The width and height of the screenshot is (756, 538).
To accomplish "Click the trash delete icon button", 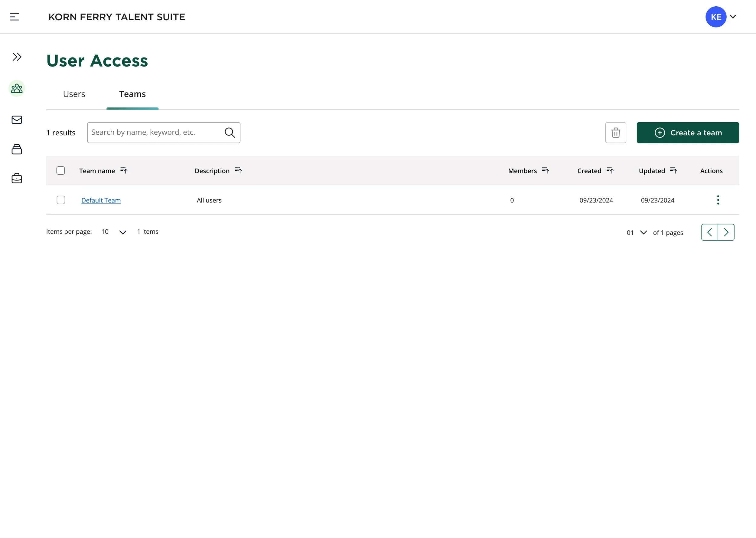I will [615, 133].
